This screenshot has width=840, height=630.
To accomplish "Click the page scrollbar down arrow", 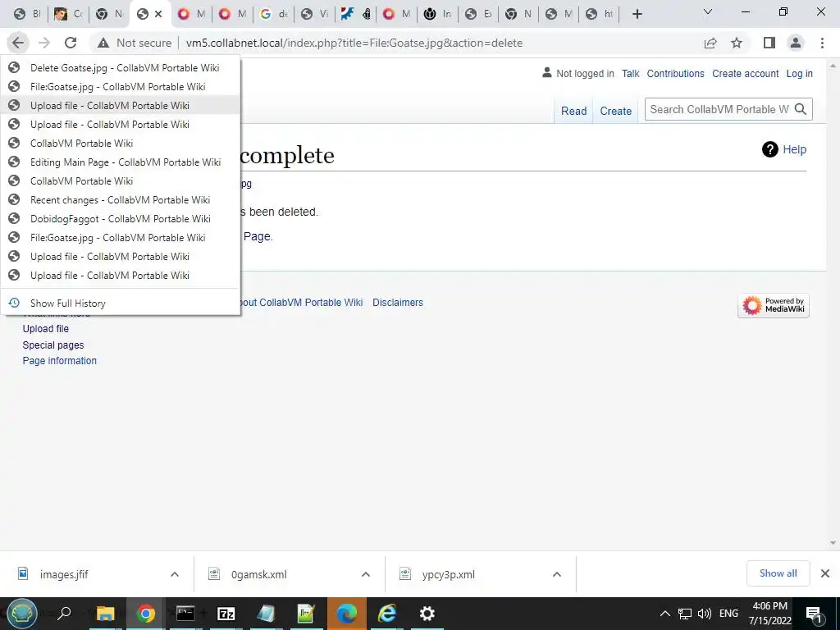I will (x=833, y=543).
